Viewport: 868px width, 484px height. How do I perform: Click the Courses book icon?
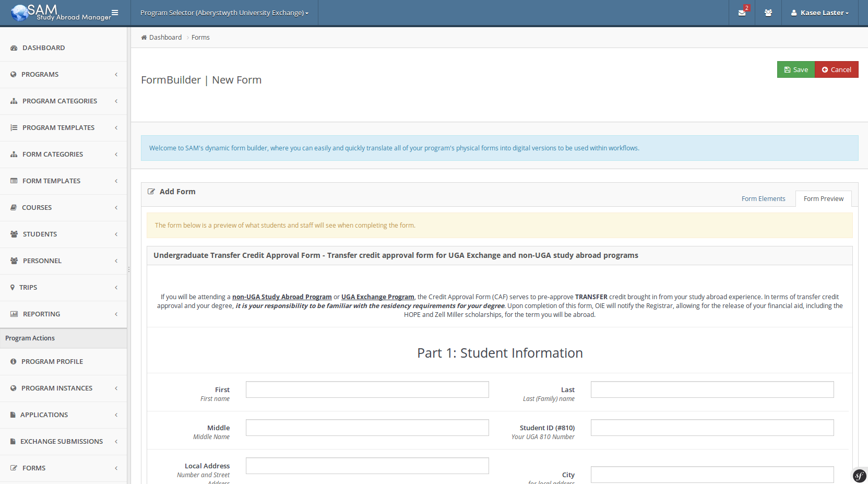click(14, 208)
